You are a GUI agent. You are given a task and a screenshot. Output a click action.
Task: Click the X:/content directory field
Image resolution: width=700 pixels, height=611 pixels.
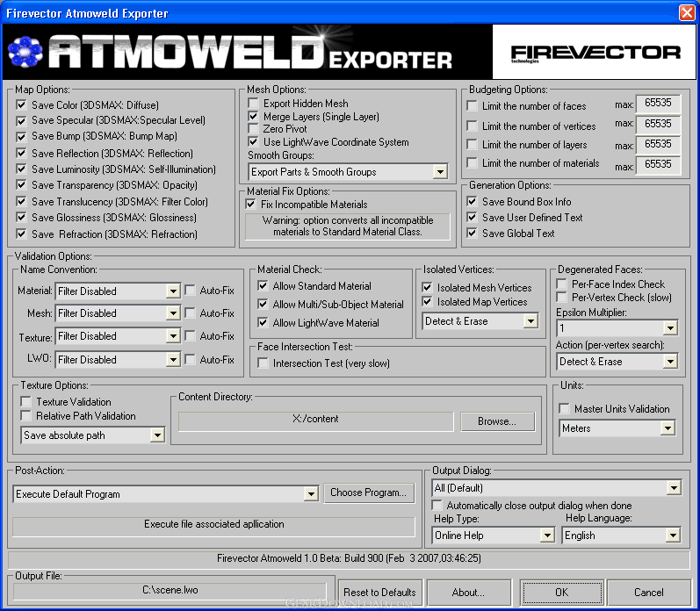[315, 421]
